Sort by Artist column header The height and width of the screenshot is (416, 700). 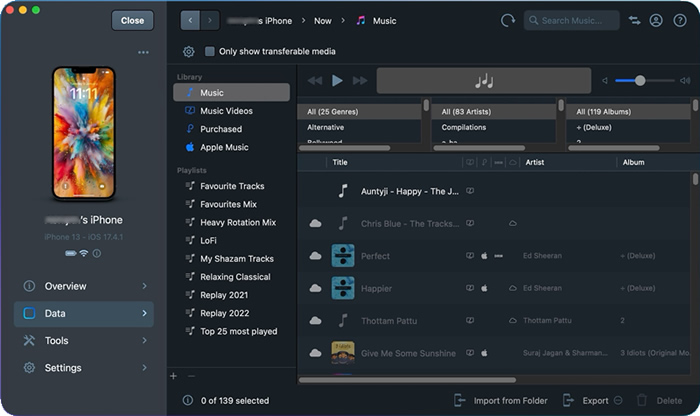pyautogui.click(x=535, y=162)
